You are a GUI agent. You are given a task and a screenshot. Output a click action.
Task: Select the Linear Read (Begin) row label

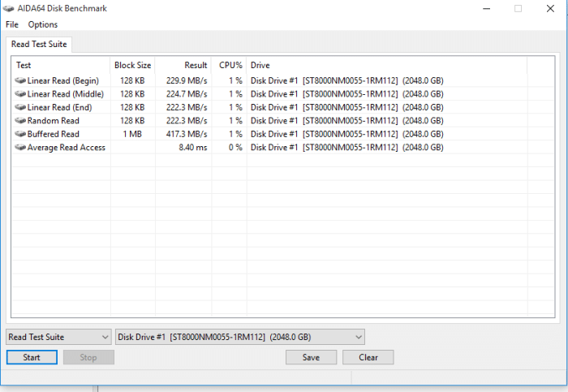point(63,80)
